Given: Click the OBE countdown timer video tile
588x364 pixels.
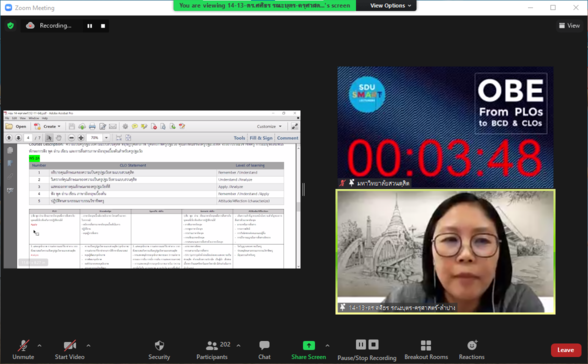Looking at the screenshot, I should [445, 127].
